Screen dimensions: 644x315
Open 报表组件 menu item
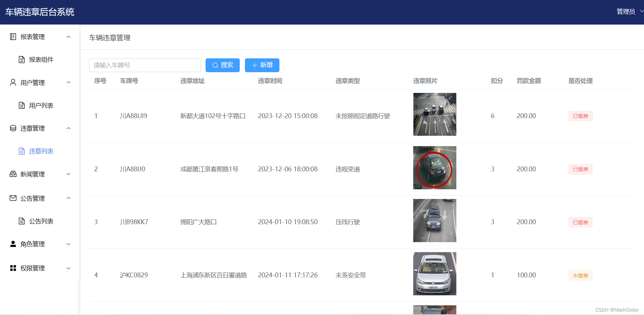coord(40,59)
